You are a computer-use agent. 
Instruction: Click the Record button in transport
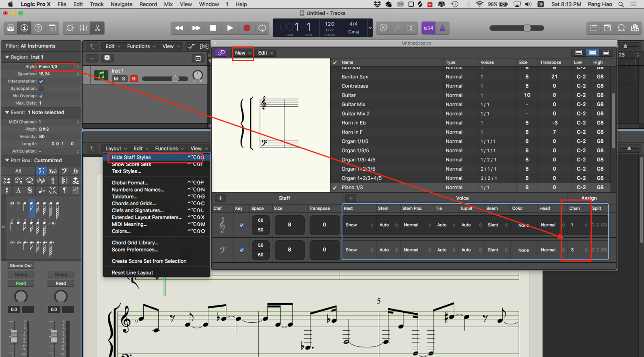coord(247,28)
